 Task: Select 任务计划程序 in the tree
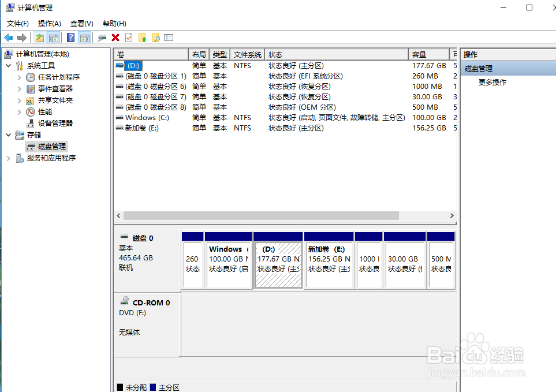tap(59, 77)
